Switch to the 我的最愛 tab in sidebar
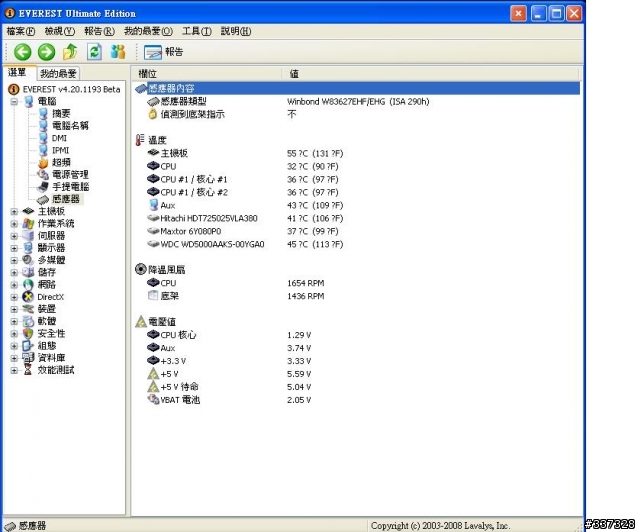This screenshot has width=640, height=532. pyautogui.click(x=58, y=73)
